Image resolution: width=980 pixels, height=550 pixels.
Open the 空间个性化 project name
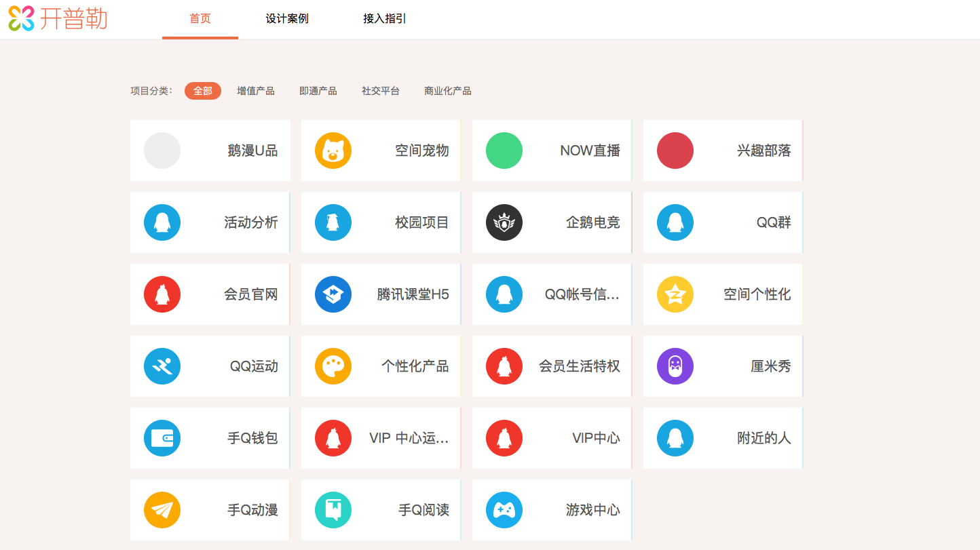click(757, 294)
